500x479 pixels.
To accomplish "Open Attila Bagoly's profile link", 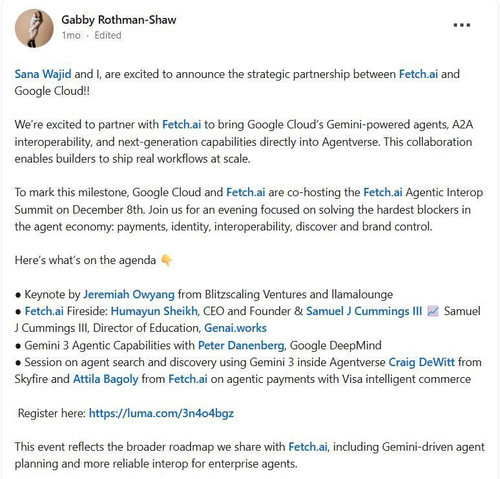I will pos(105,379).
